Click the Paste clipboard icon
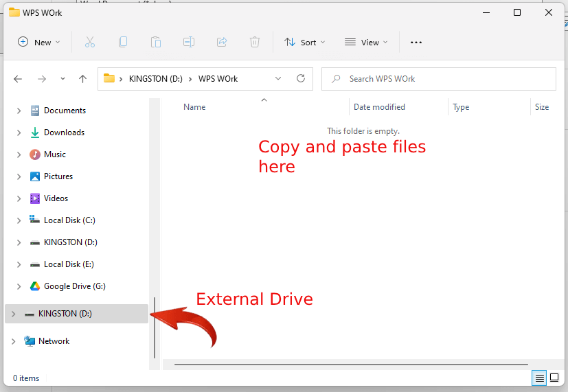The height and width of the screenshot is (392, 568). pyautogui.click(x=156, y=43)
